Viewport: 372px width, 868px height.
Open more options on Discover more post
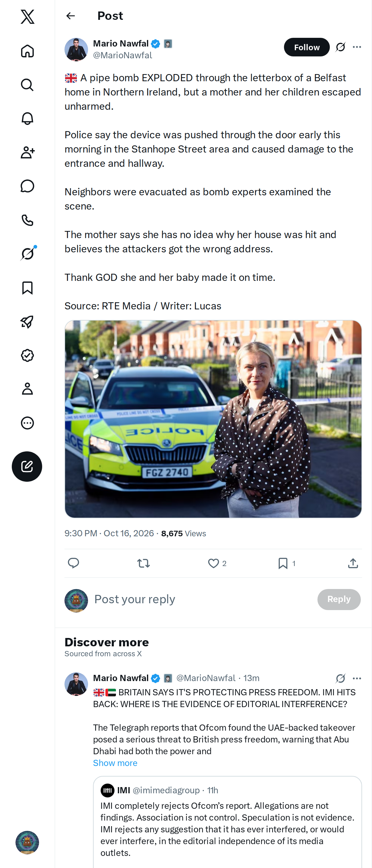point(357,678)
